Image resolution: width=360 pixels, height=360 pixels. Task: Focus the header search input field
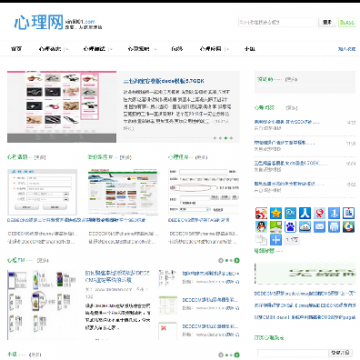click(x=277, y=22)
